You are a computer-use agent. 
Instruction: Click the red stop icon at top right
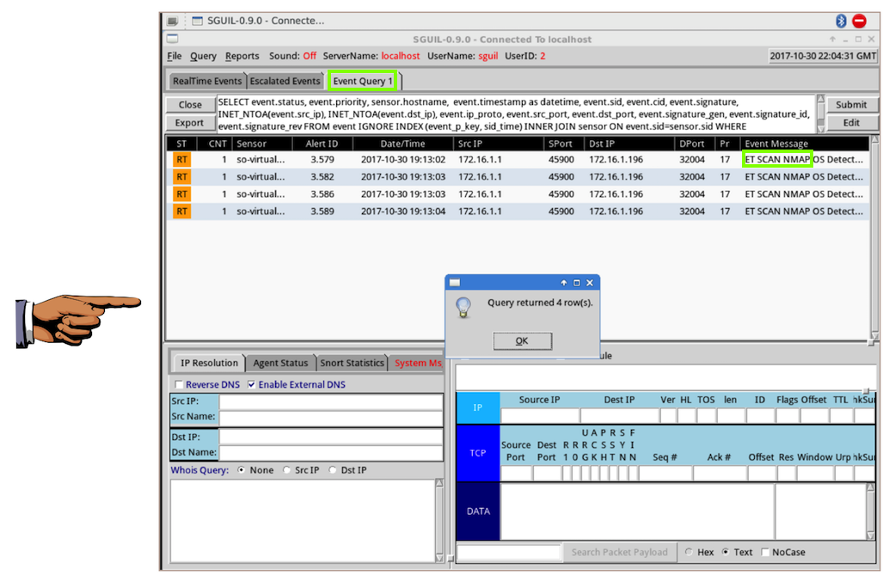(859, 21)
